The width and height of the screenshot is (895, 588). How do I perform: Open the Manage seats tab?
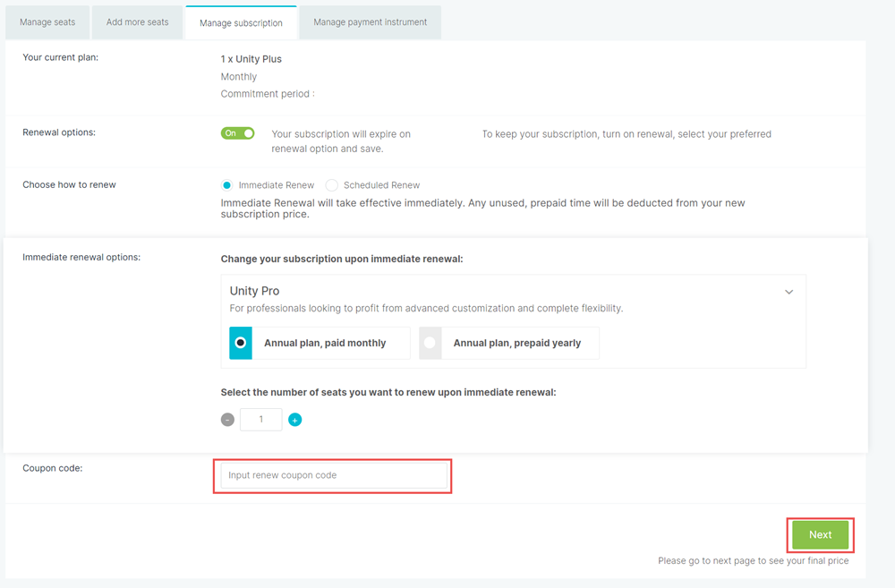[47, 22]
